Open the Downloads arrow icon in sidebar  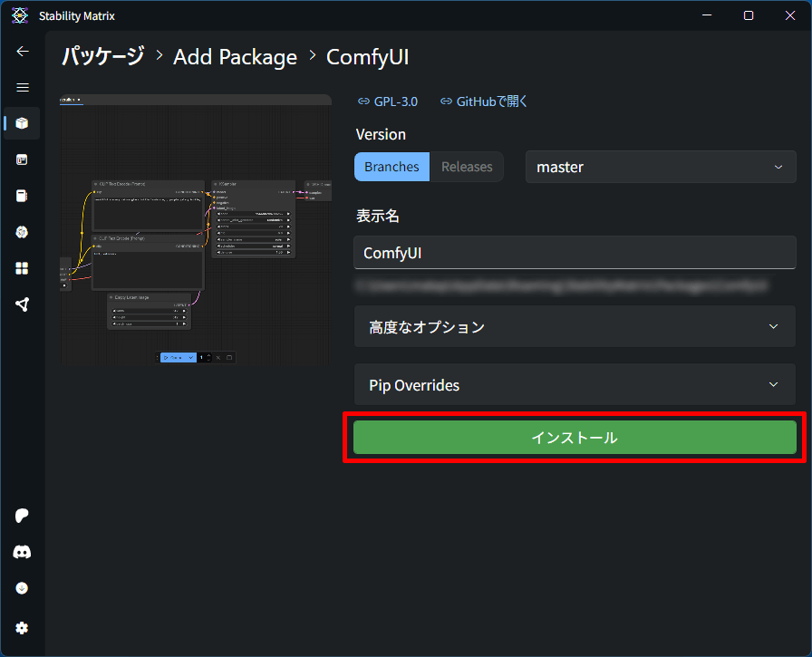[x=22, y=588]
